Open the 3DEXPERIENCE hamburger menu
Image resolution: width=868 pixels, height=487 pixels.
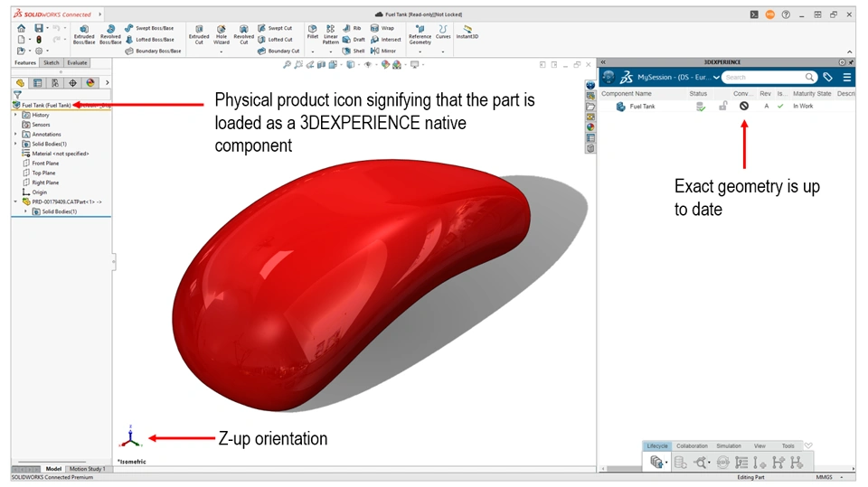(847, 77)
